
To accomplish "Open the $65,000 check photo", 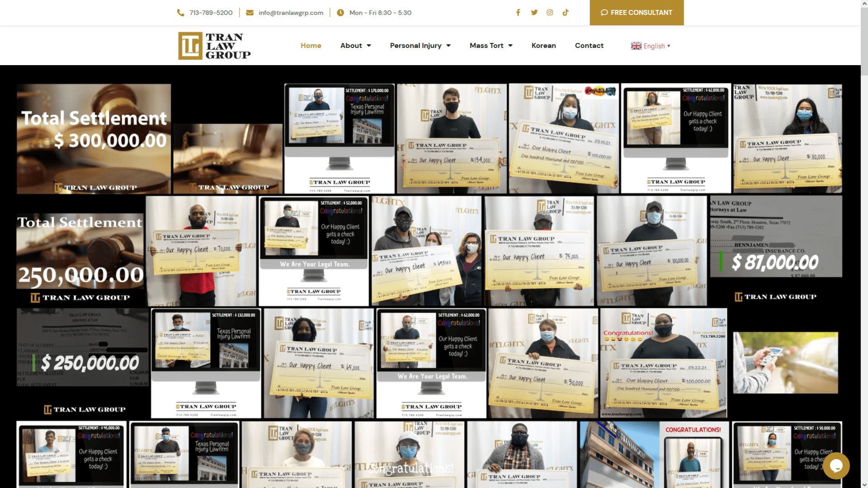I will [x=319, y=363].
